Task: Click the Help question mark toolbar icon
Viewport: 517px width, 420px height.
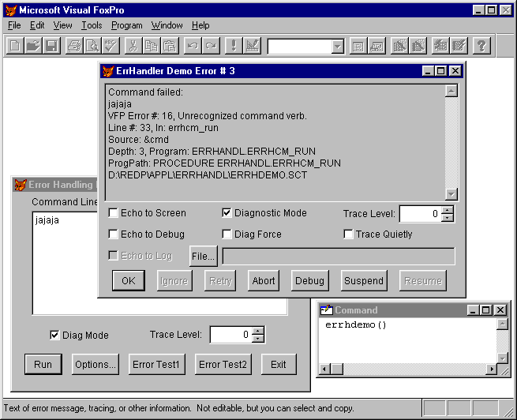Action: point(481,46)
